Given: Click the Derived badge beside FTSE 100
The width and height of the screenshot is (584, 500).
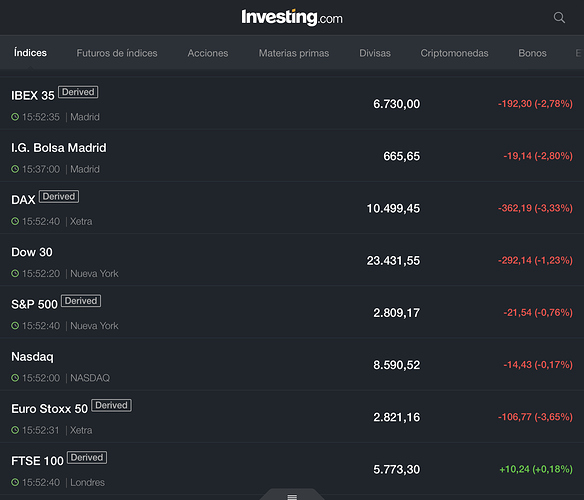Looking at the screenshot, I should tap(87, 457).
